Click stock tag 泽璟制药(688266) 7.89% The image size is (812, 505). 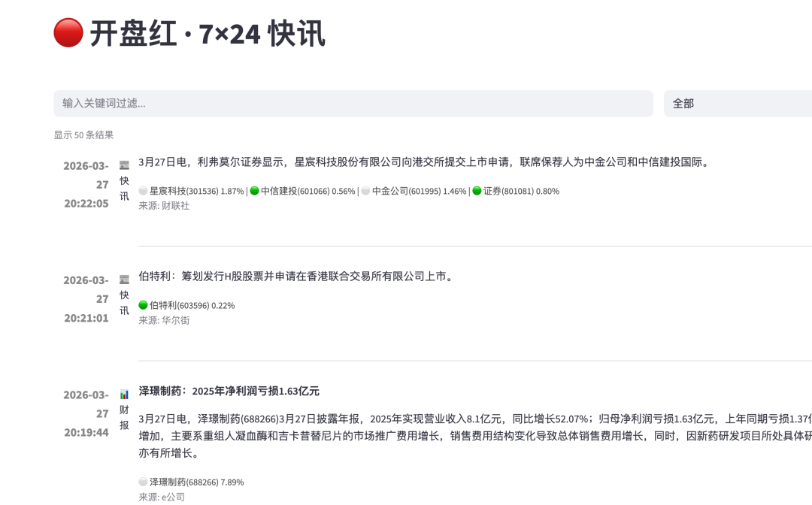[x=196, y=482]
